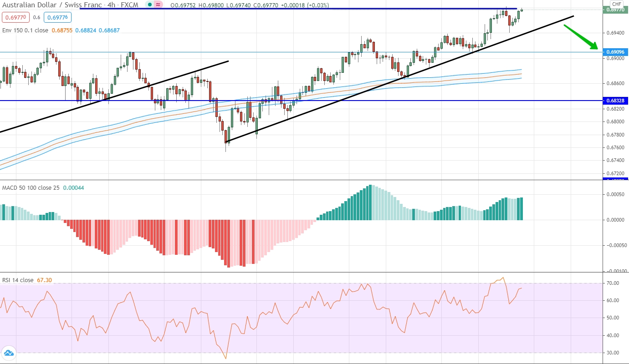Click the 30.00 RSI axis label
Viewport: 629px width, 364px height.
613,353
